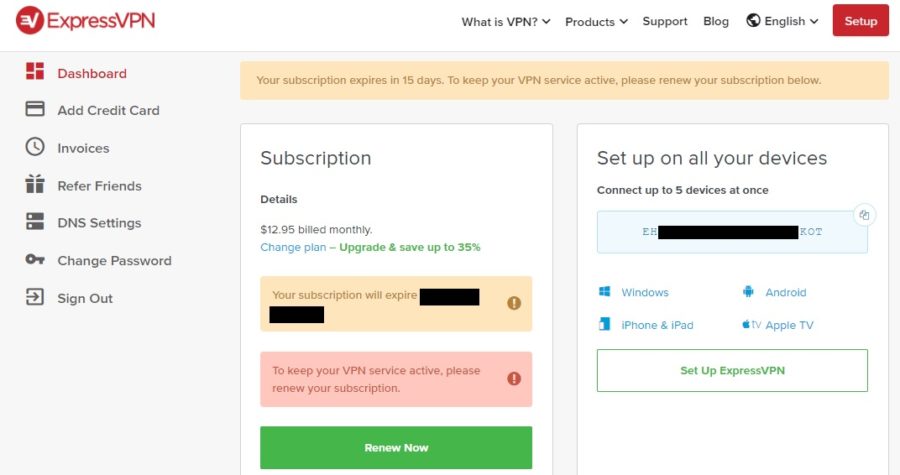Open the Support menu item
This screenshot has width=900, height=475.
[x=665, y=21]
